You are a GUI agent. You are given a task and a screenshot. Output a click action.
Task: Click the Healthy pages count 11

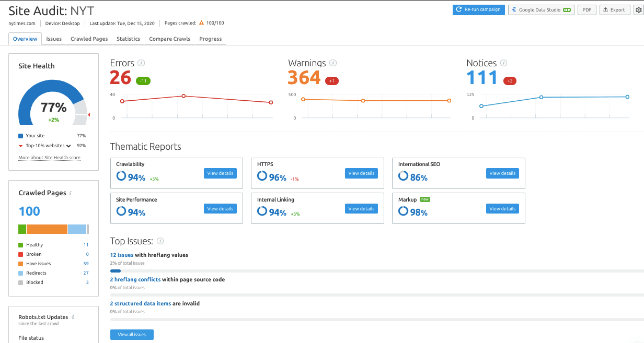pos(86,245)
